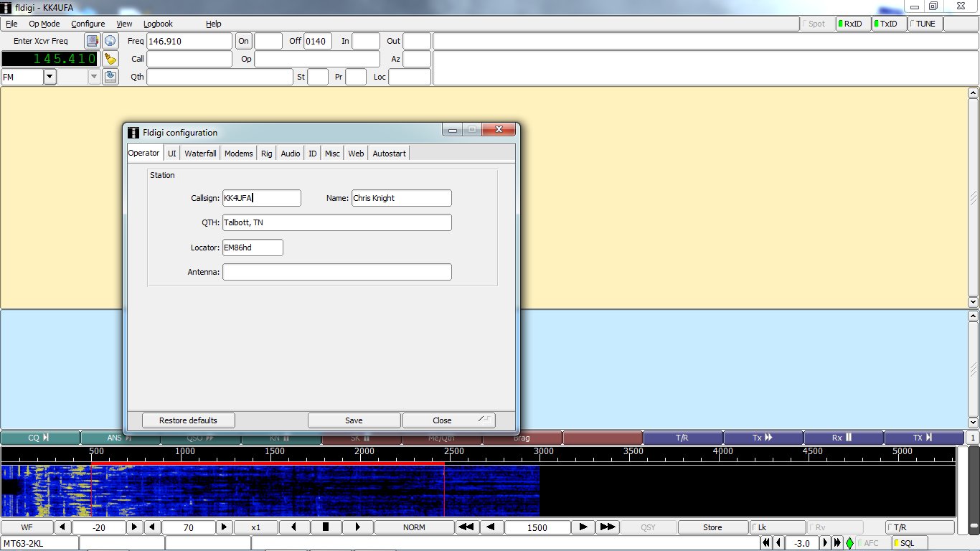Click the Tx macro button
Screen dimensions: 980x551
tap(763, 438)
